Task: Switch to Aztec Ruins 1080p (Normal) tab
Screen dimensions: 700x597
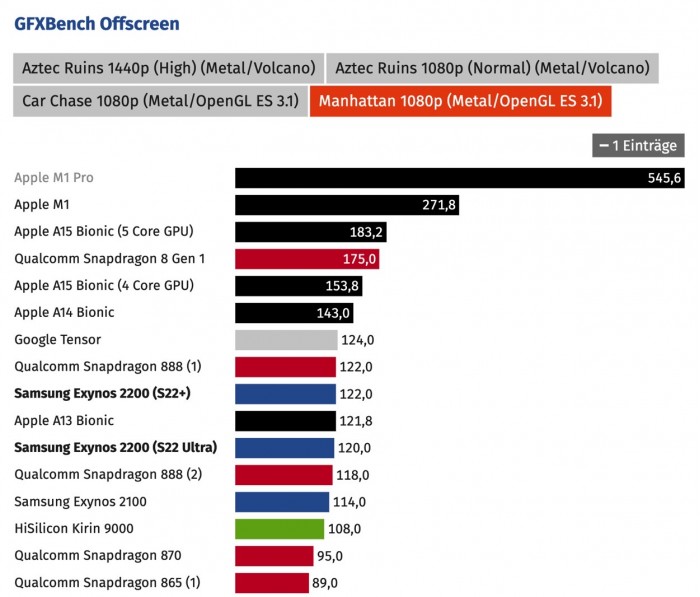Action: pyautogui.click(x=492, y=68)
